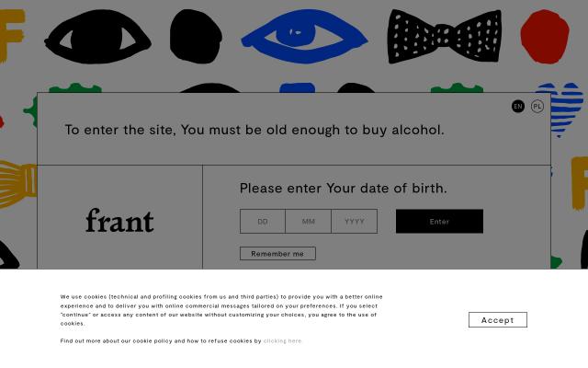Open cookie policy via 'clicking here'
The image size is (588, 368).
click(x=282, y=341)
